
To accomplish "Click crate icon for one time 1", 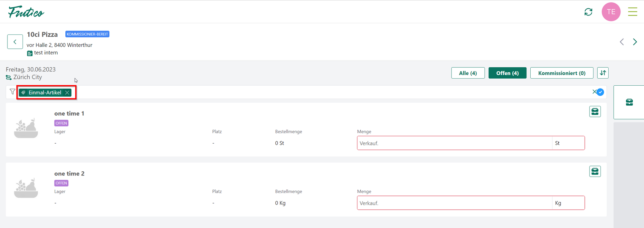I will click(595, 112).
